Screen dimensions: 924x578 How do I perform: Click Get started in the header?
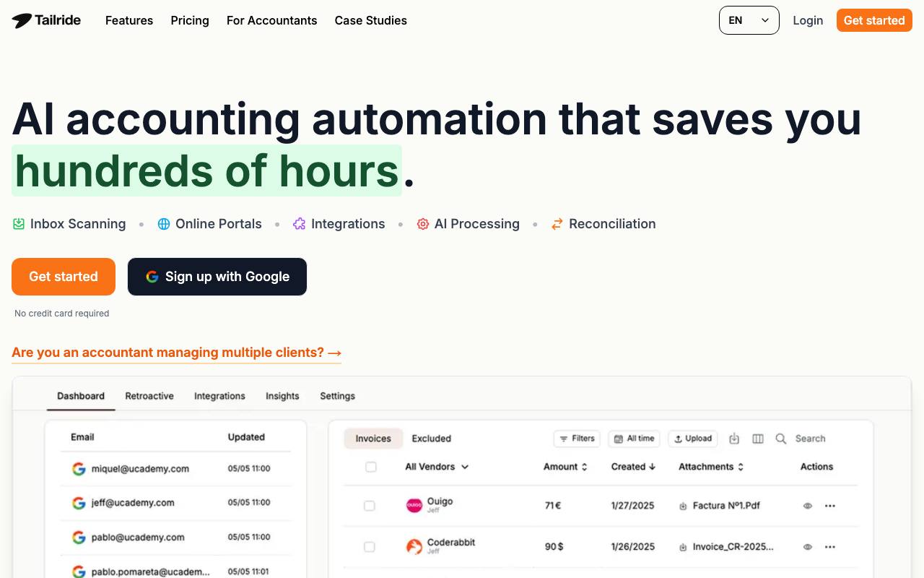(874, 20)
